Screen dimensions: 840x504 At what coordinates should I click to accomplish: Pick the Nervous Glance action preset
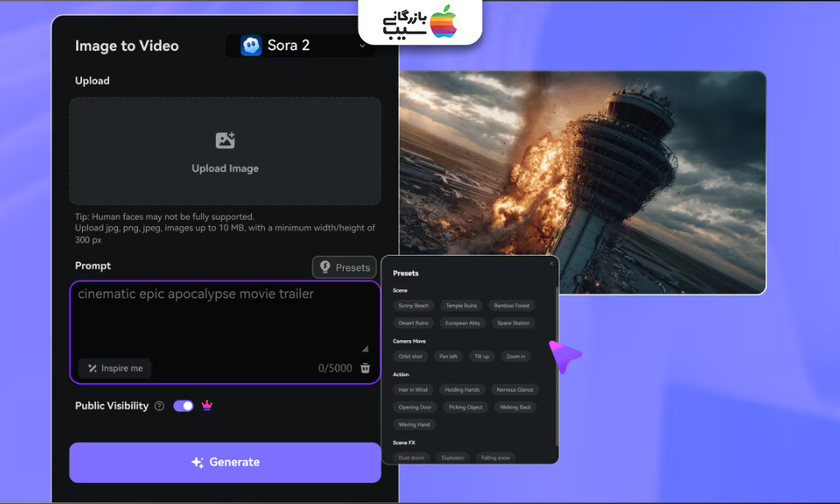point(514,390)
